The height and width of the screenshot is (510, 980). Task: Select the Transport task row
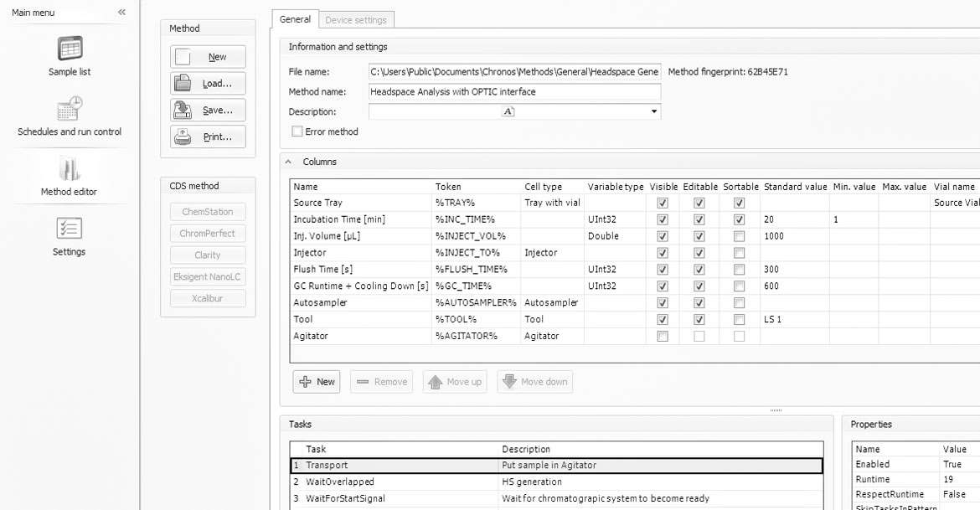pos(556,466)
